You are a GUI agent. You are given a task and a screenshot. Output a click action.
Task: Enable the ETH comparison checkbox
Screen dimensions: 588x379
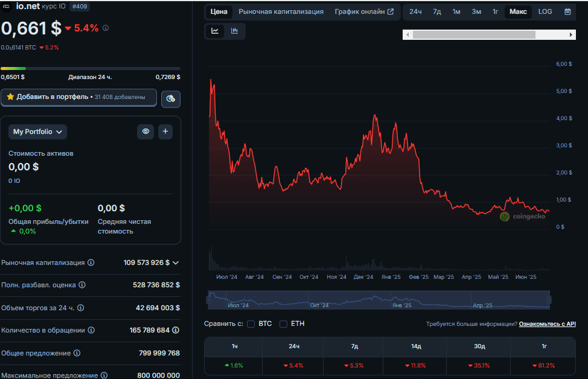point(283,324)
